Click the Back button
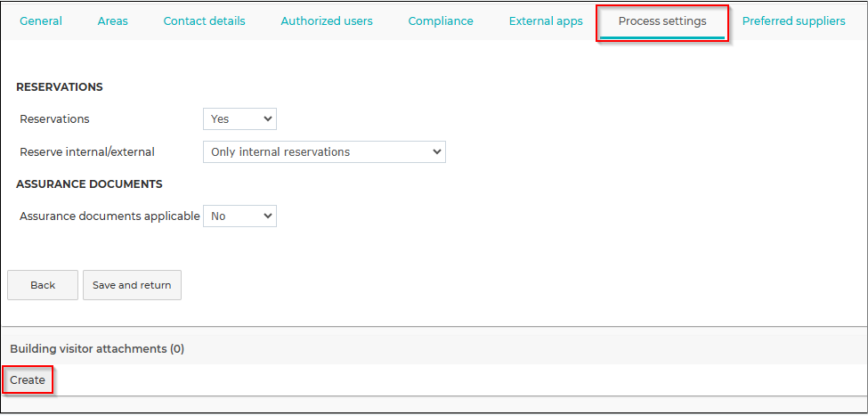868x416 pixels. click(43, 285)
